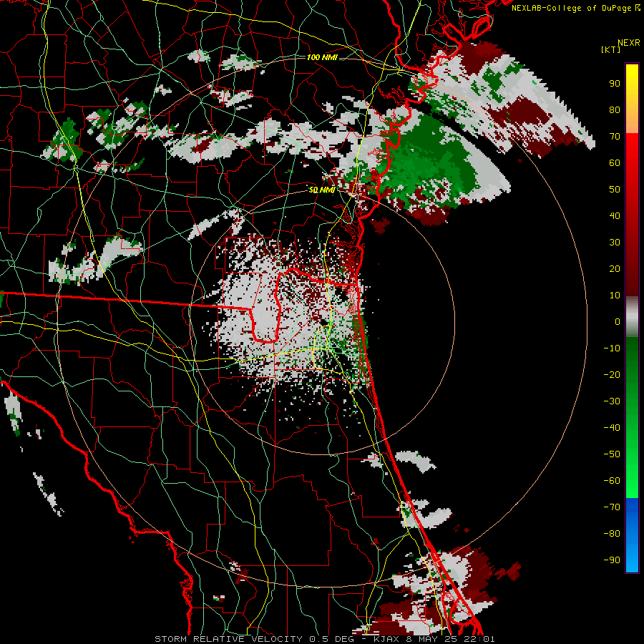
Task: Click the -90 value on the velocity scale
Action: pyautogui.click(x=612, y=560)
